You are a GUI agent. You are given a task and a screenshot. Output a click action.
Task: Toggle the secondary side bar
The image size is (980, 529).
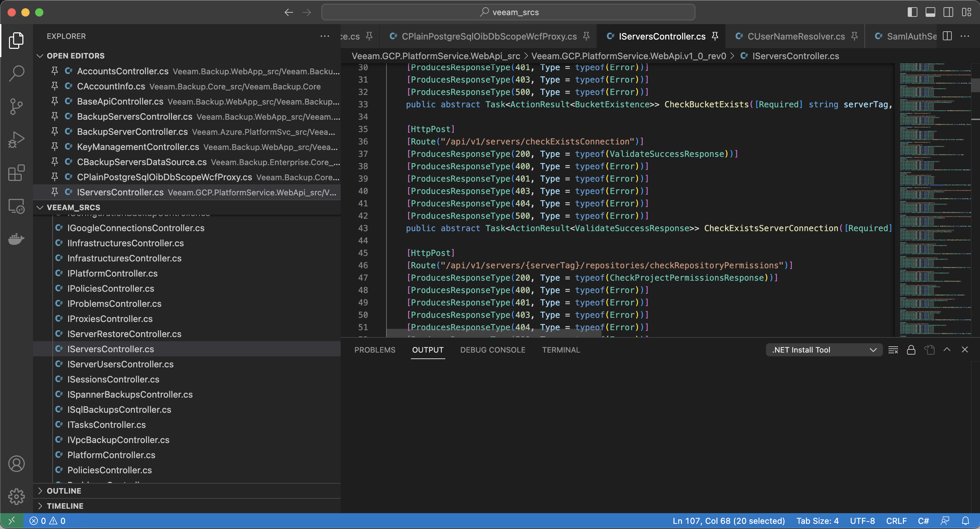coord(948,12)
